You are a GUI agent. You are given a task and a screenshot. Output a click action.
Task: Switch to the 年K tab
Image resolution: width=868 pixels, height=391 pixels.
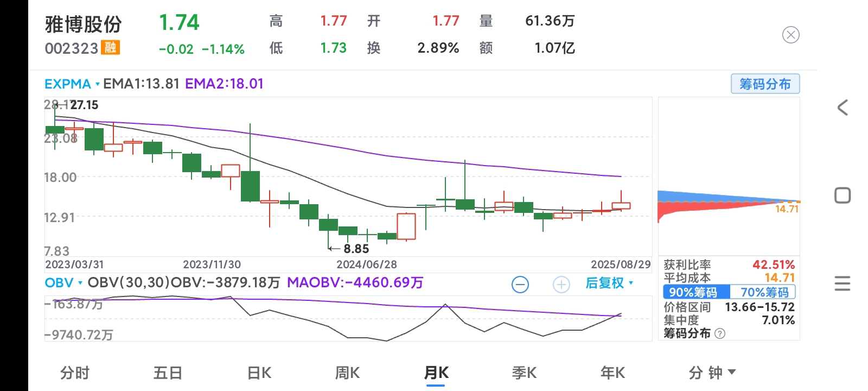pos(612,373)
